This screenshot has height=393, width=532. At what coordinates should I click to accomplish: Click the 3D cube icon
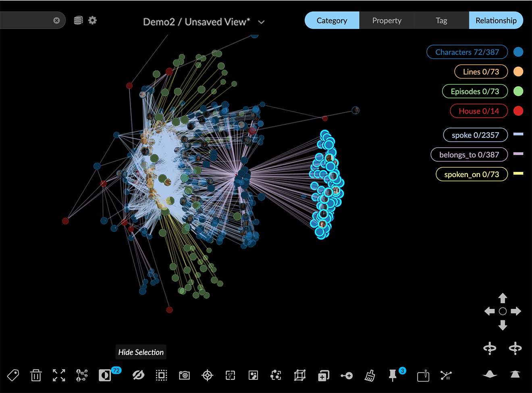pyautogui.click(x=299, y=375)
